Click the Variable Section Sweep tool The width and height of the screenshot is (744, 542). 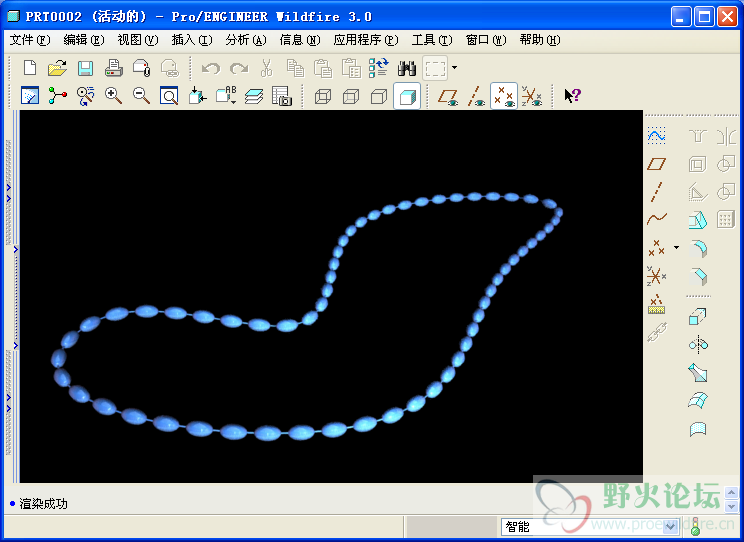698,373
